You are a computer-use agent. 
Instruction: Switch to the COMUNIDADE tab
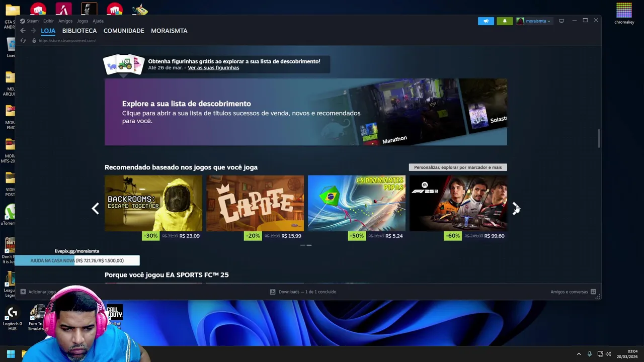point(124,31)
